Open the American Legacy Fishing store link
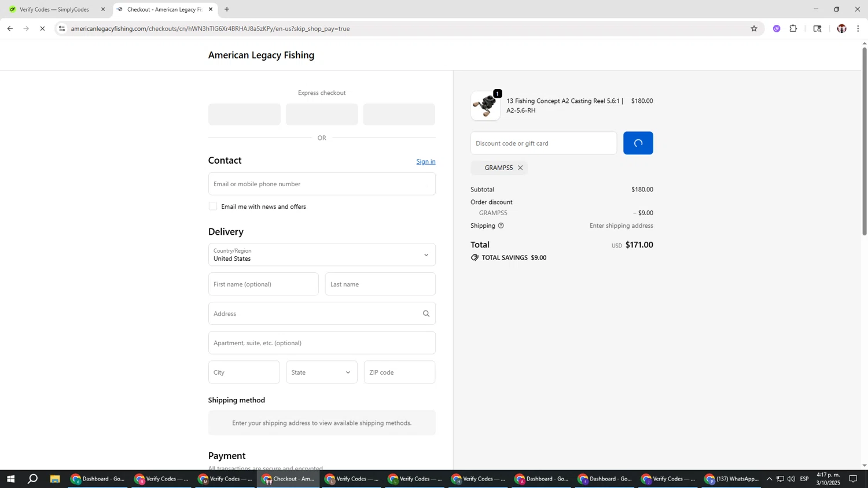Screen dimensions: 868x488 tap(262, 55)
